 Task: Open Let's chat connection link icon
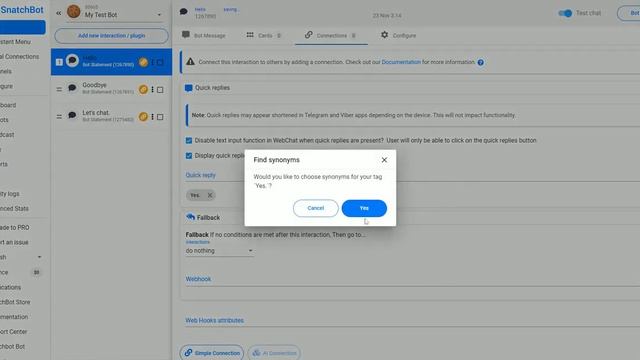tap(143, 117)
